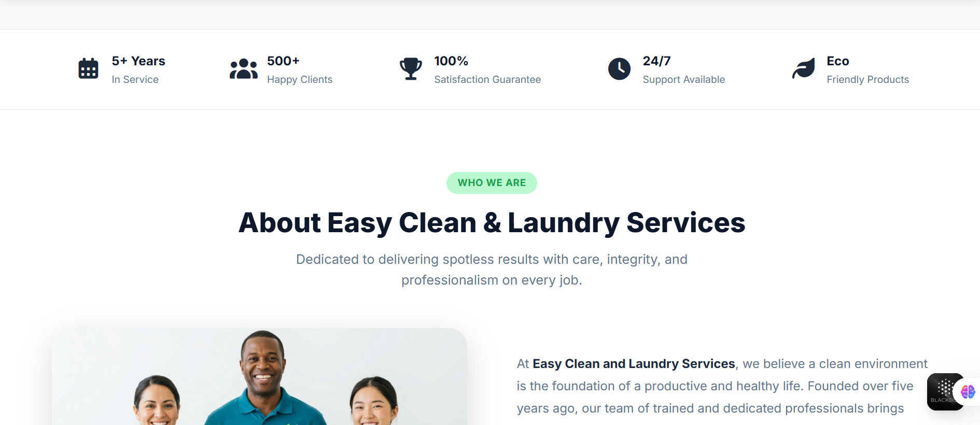Click the Eco stat heading
This screenshot has width=980, height=425.
pyautogui.click(x=838, y=61)
